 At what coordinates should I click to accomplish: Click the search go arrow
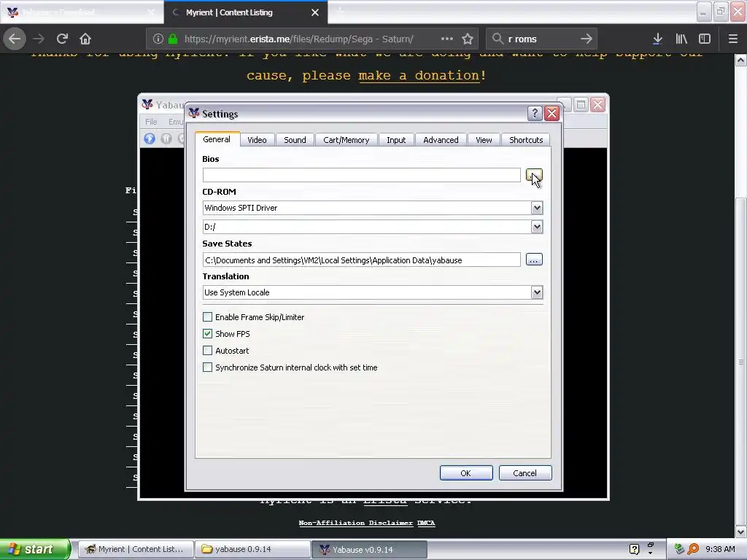pyautogui.click(x=587, y=39)
